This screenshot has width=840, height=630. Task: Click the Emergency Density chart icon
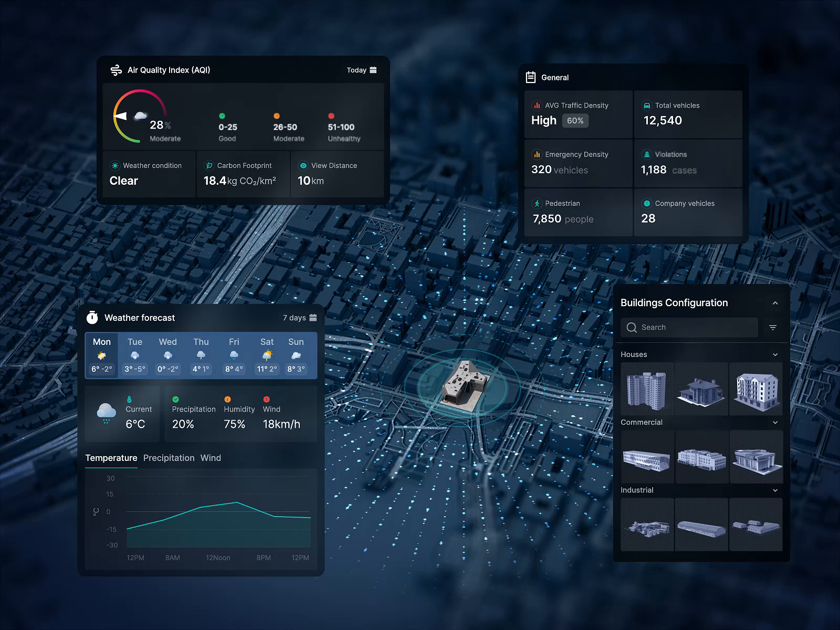point(537,154)
